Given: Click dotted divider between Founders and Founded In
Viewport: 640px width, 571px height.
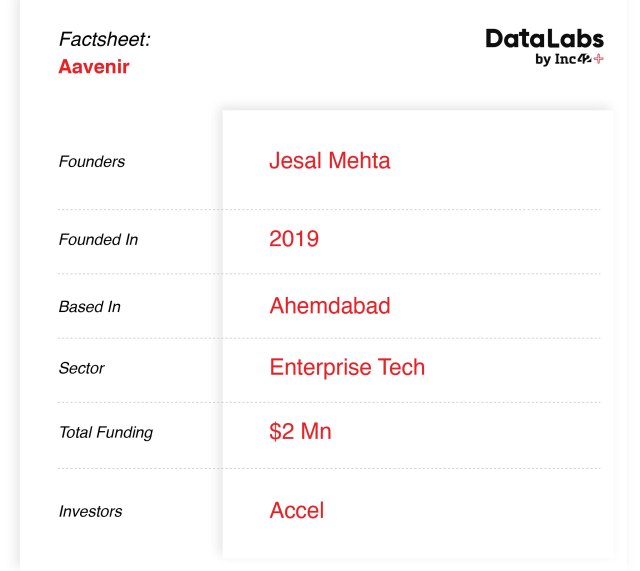Looking at the screenshot, I should (x=328, y=209).
